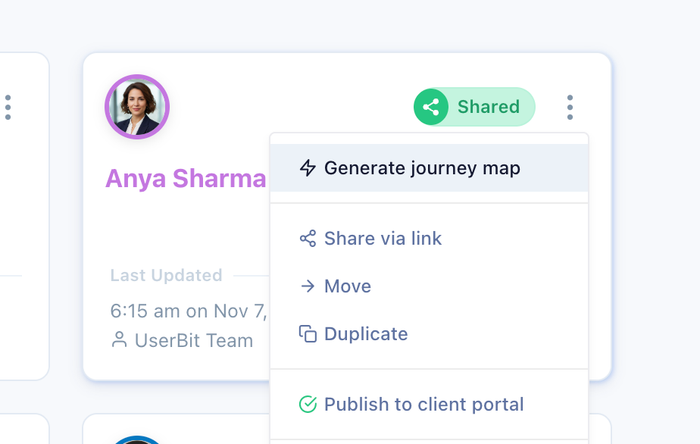
Task: Choose Share via link option
Action: [383, 239]
